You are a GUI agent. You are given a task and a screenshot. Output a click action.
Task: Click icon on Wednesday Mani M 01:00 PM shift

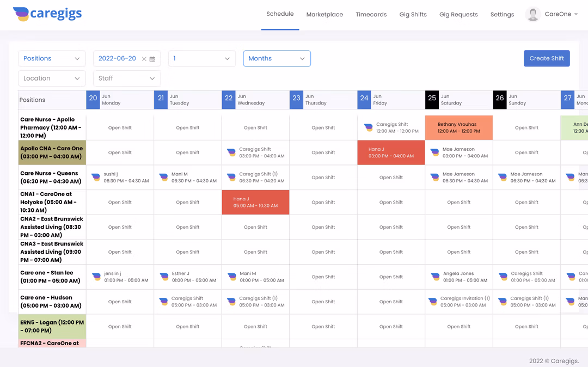(232, 277)
